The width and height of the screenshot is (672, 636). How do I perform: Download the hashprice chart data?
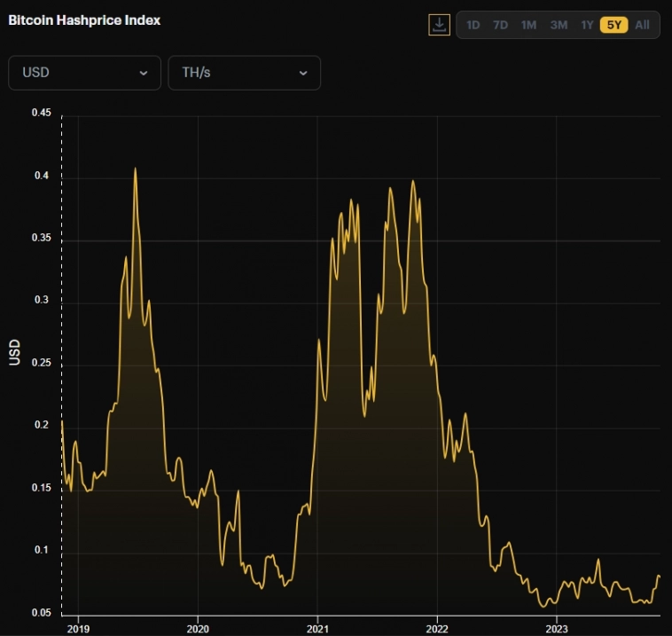[x=439, y=25]
